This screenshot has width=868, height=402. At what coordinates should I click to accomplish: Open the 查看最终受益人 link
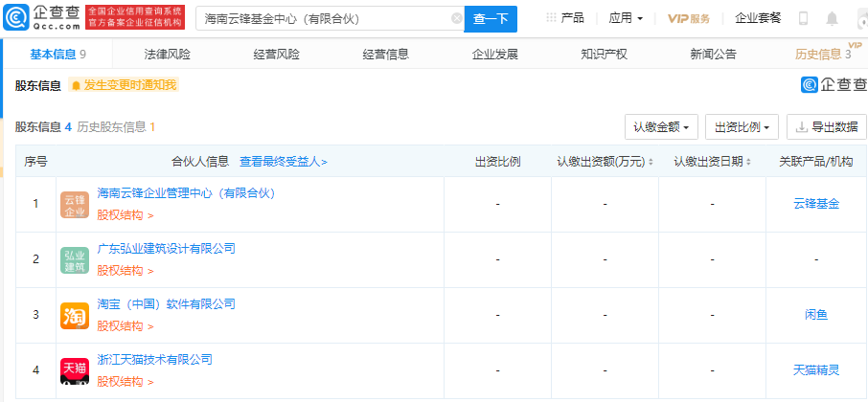point(284,162)
